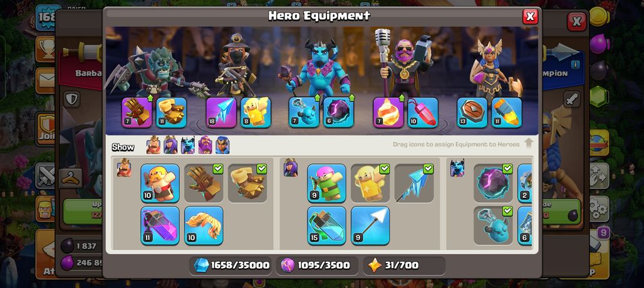
Task: Toggle Grand Warden filter in Show row
Action: tap(205, 145)
